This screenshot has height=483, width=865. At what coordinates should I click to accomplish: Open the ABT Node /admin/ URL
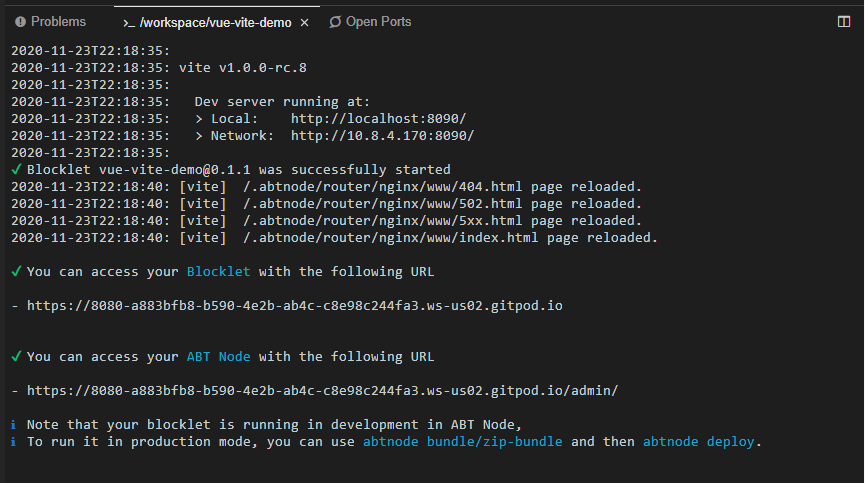[x=322, y=390]
